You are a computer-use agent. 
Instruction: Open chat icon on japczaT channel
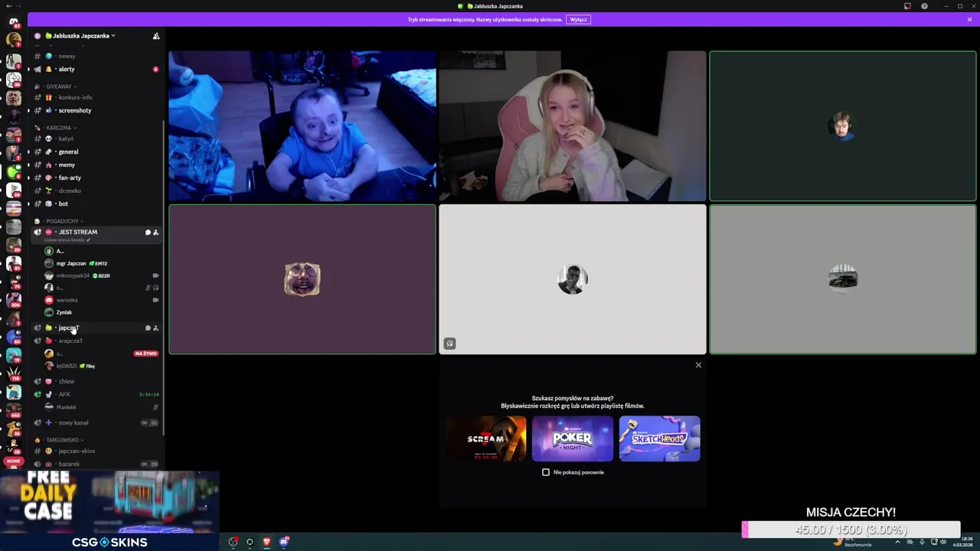148,328
